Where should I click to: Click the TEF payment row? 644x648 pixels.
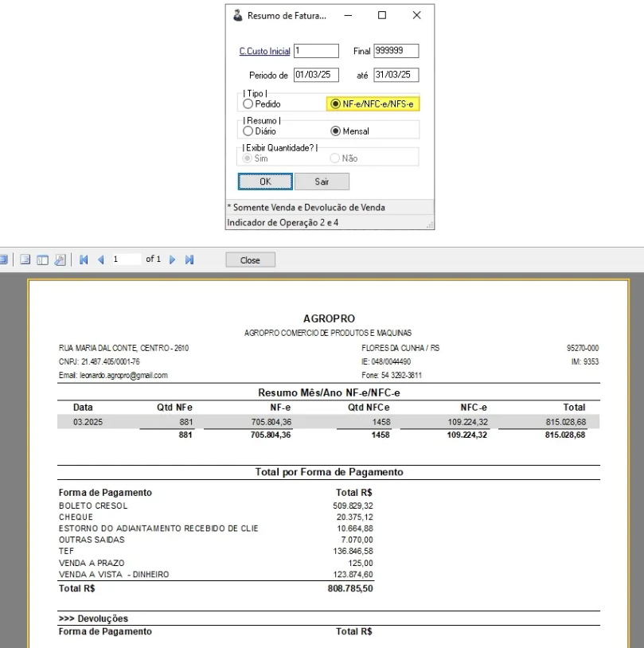(x=216, y=551)
